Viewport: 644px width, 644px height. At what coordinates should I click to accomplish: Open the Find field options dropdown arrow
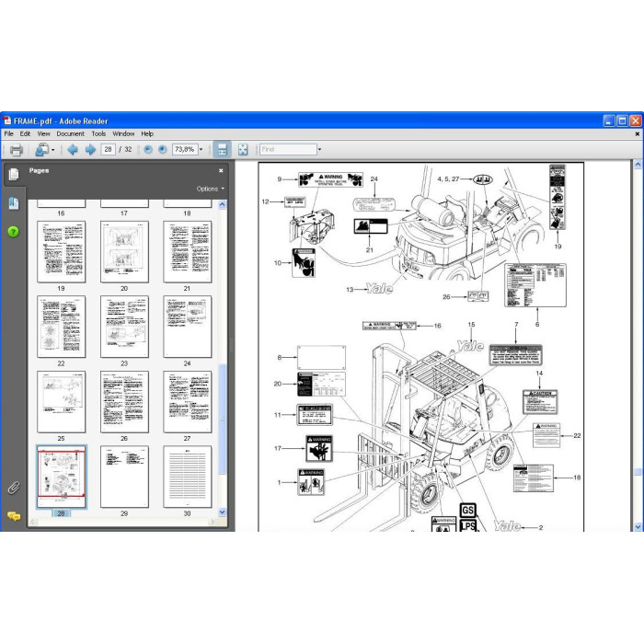pos(319,149)
